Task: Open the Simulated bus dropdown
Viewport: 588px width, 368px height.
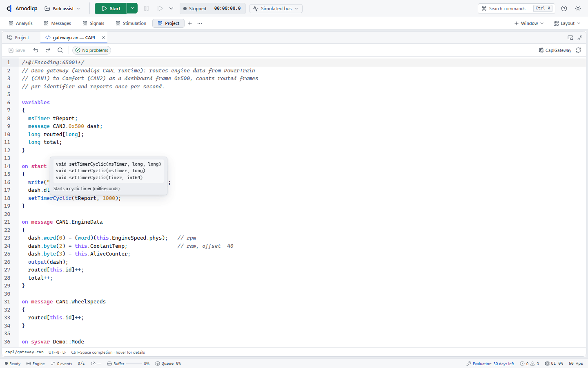Action: click(x=276, y=9)
